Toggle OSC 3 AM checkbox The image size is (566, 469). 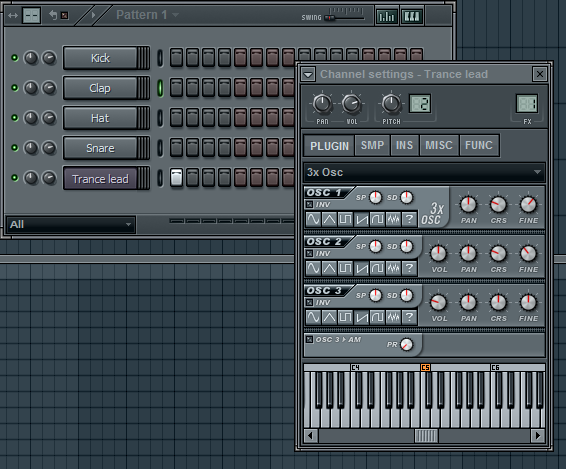[309, 339]
